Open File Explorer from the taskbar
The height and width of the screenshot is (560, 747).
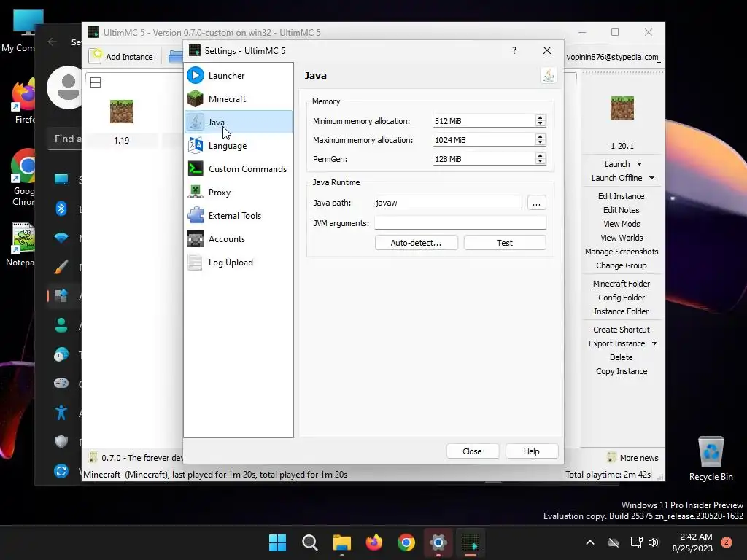341,542
